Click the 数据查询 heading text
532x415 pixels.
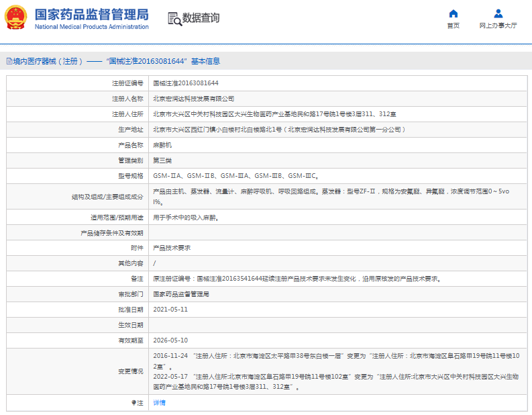(201, 18)
